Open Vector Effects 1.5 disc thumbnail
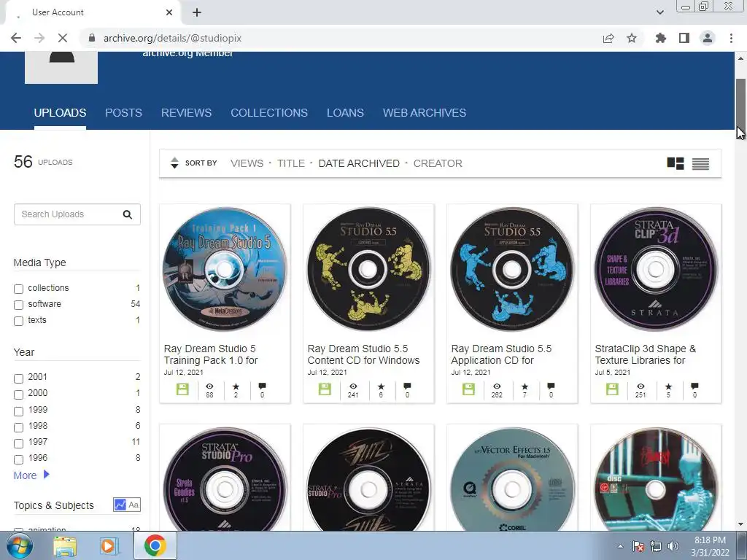 [x=512, y=479]
